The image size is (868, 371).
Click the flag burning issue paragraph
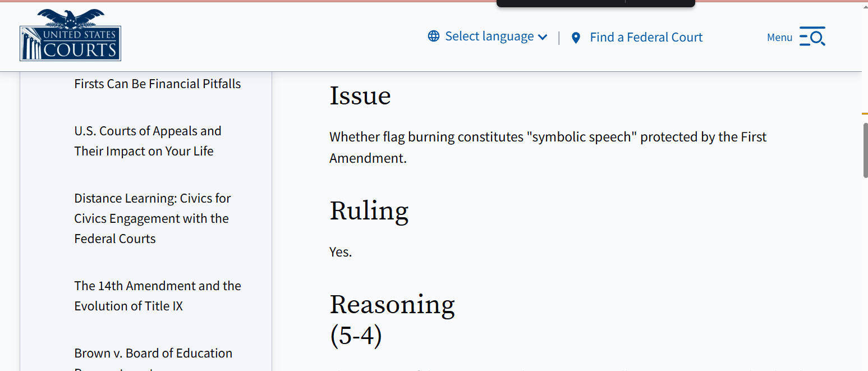coord(548,148)
